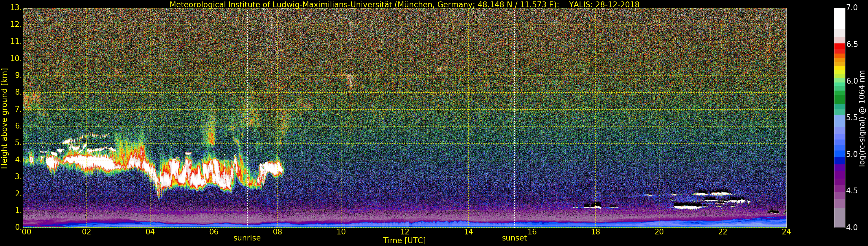
Task: Click the 'Time [UTC]' axis label
Action: pyautogui.click(x=404, y=241)
